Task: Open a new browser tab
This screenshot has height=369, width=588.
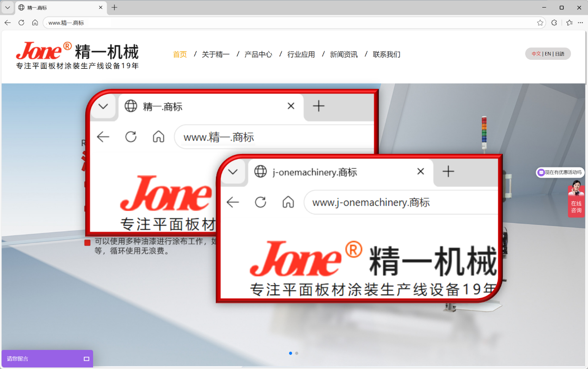Action: pyautogui.click(x=114, y=7)
